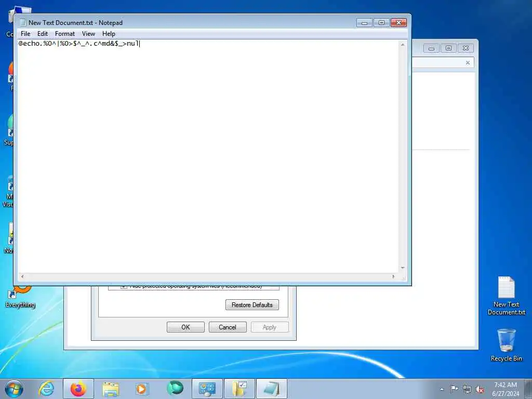Click Notepad horizontal scrollbar right arrow

coord(394,276)
